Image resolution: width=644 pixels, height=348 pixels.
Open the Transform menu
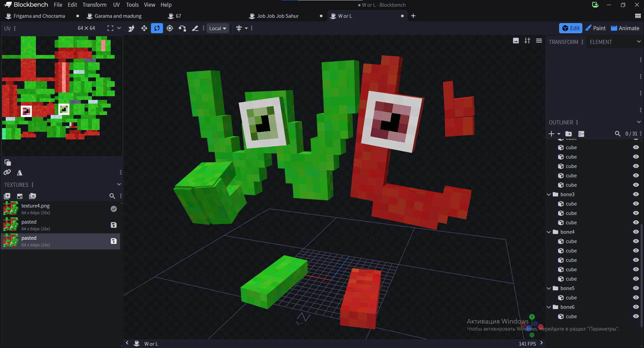94,5
